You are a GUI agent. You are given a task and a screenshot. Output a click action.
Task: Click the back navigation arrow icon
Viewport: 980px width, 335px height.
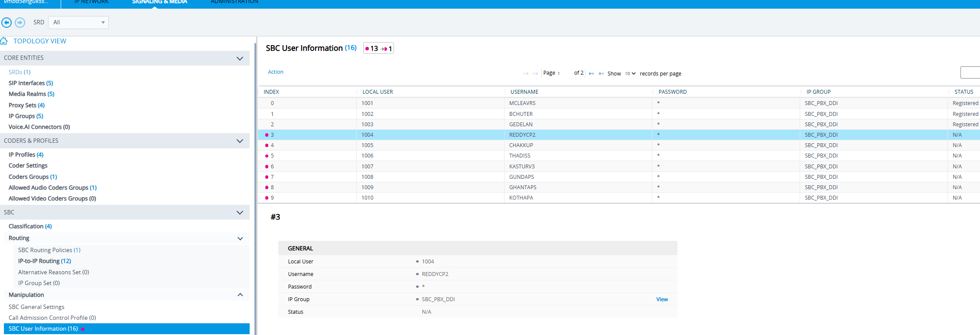pyautogui.click(x=7, y=22)
